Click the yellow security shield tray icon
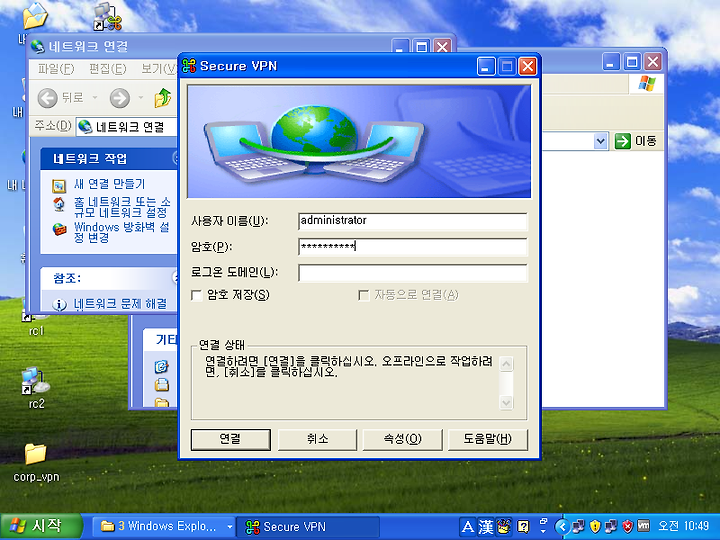The image size is (720, 540). [x=595, y=526]
